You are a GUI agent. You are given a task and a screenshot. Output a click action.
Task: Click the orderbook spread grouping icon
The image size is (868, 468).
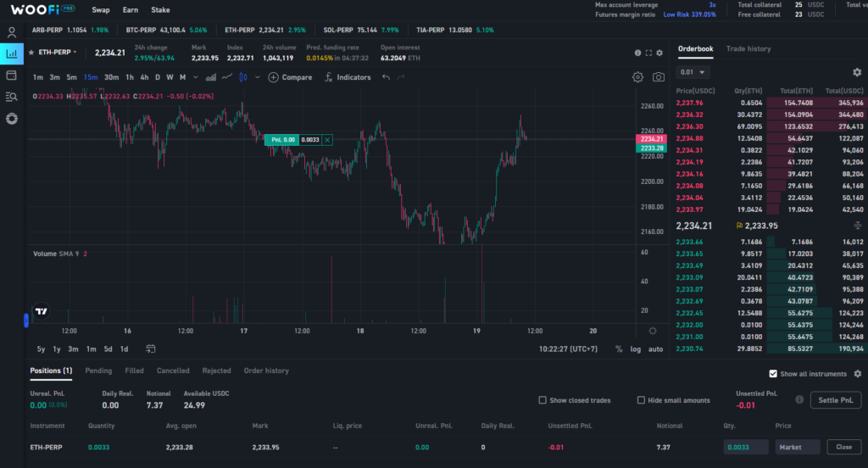pyautogui.click(x=858, y=226)
